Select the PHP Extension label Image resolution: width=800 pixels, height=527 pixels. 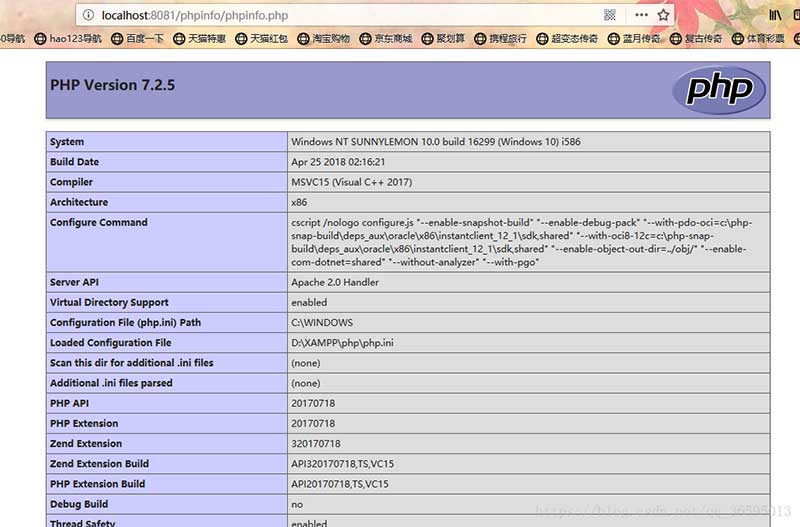[84, 423]
